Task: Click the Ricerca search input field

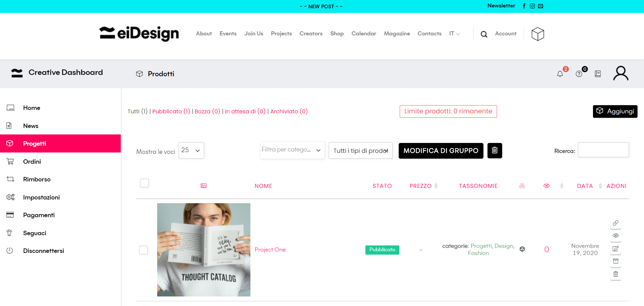Action: [603, 150]
